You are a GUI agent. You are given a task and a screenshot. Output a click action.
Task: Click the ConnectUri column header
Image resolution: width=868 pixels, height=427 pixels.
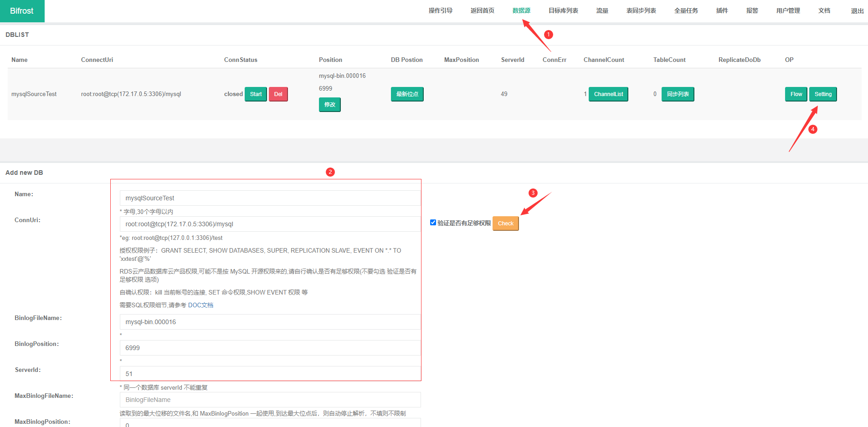pyautogui.click(x=97, y=60)
